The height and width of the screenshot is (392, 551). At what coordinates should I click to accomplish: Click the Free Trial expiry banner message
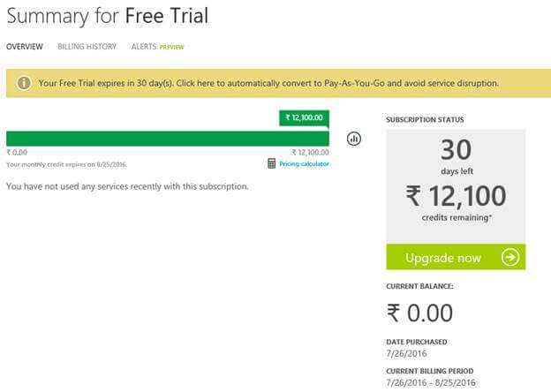coord(269,83)
